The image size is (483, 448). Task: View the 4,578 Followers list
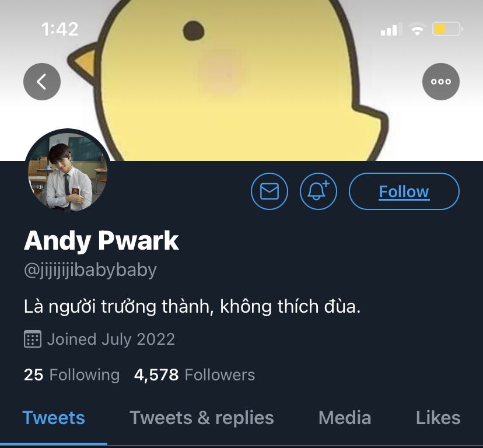pyautogui.click(x=195, y=375)
